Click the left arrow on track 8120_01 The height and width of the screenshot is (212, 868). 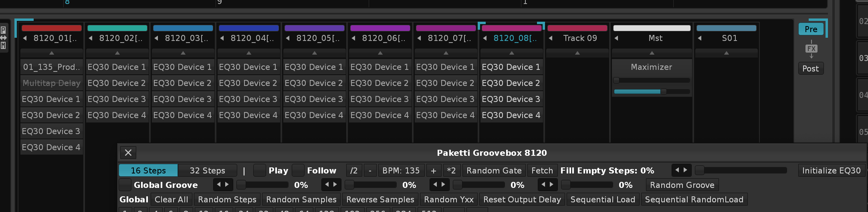[25, 38]
